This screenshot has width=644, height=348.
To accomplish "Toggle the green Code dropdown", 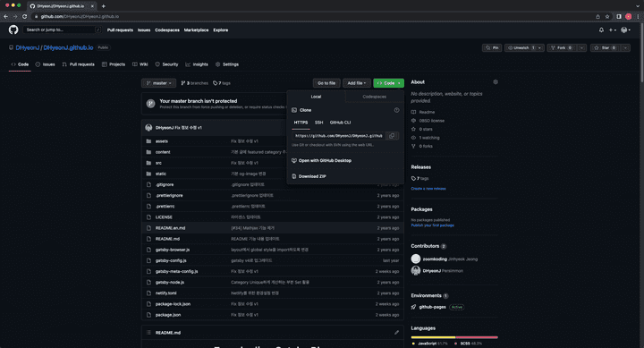I will click(388, 83).
